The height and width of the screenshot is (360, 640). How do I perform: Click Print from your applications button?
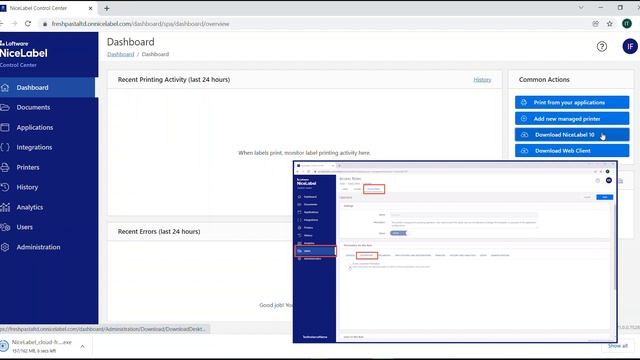click(x=572, y=102)
